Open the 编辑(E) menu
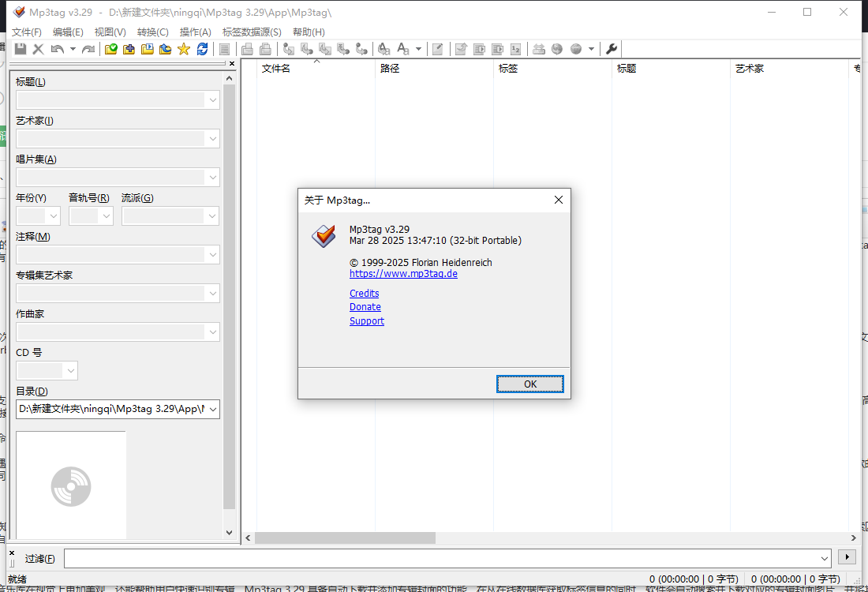 click(68, 32)
